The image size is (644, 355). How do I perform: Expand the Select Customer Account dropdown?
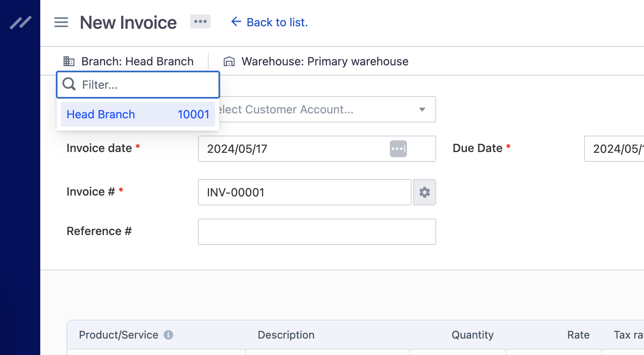pyautogui.click(x=422, y=109)
